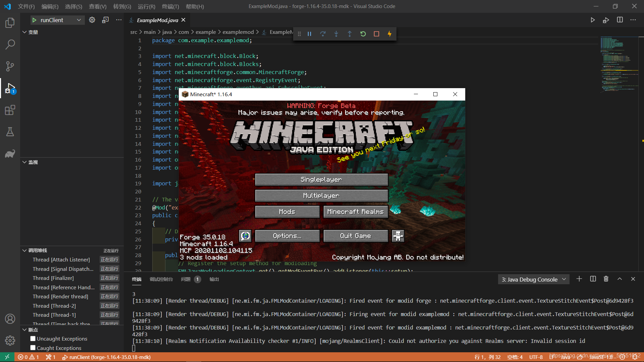The image size is (644, 362).
Task: Kill terminal with the trash icon
Action: click(606, 279)
